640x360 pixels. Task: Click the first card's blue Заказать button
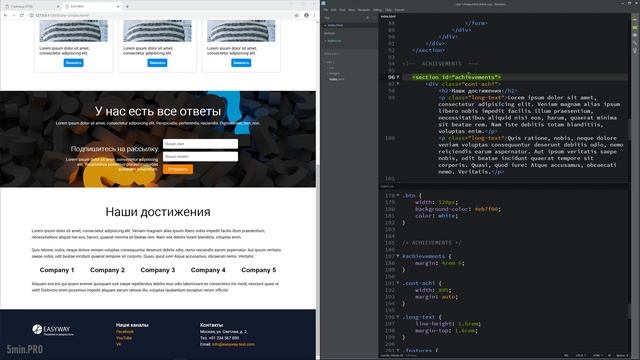click(73, 63)
